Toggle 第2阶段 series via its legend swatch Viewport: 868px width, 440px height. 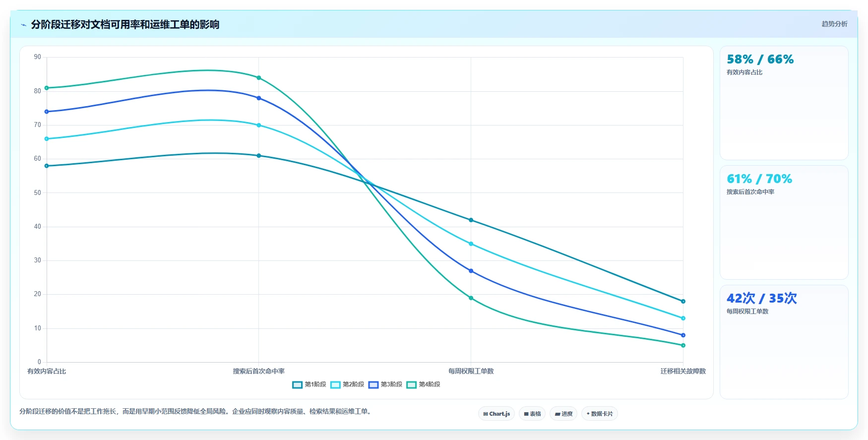coord(335,385)
